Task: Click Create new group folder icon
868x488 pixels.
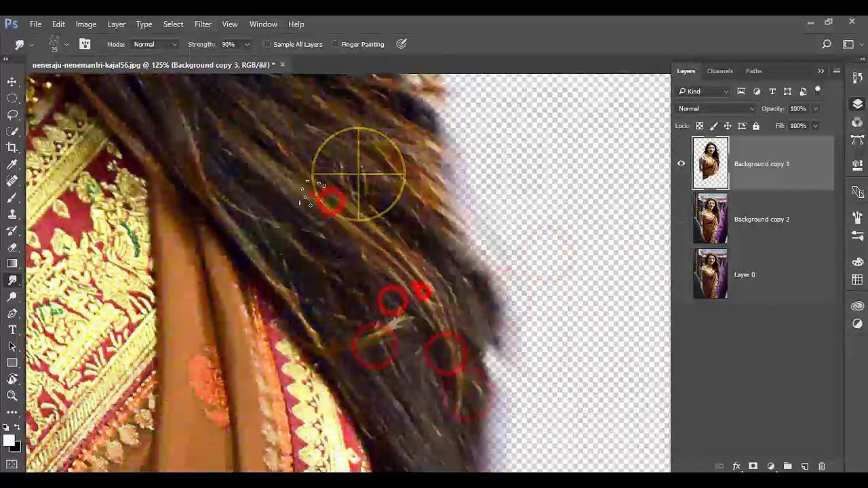Action: click(x=787, y=466)
